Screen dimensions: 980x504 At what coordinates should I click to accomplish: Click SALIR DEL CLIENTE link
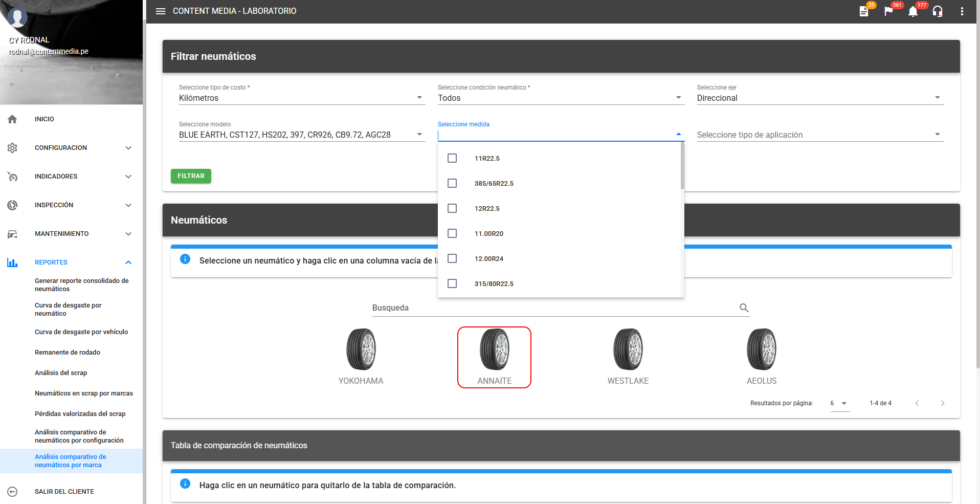tap(64, 492)
